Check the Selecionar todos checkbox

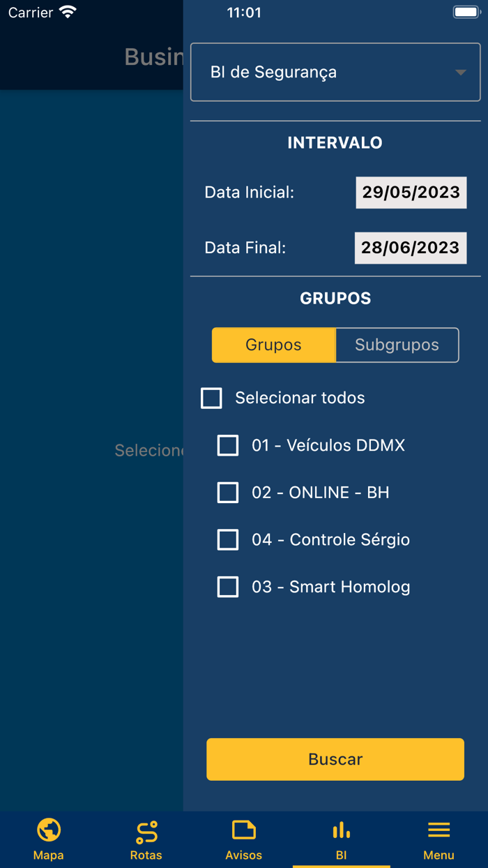point(211,398)
